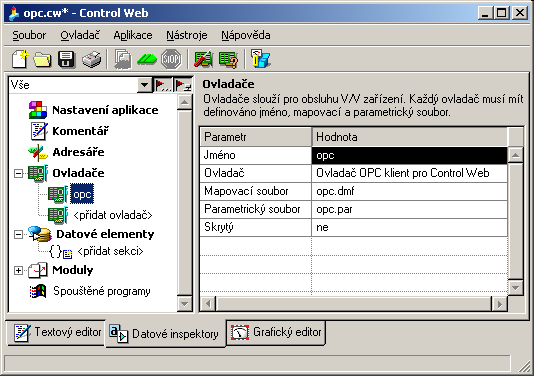Click right arrow of horizontal scrollbar
This screenshot has width=534, height=376.
pos(500,304)
